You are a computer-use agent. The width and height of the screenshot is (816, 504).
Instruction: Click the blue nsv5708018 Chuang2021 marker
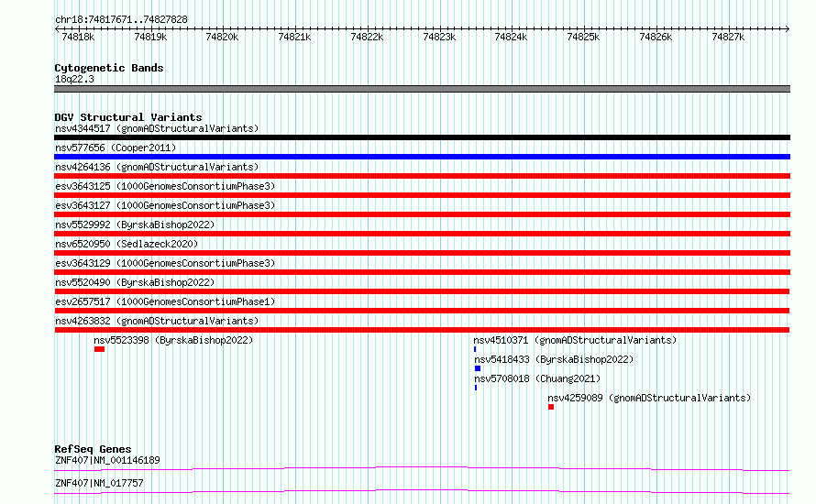click(x=476, y=388)
